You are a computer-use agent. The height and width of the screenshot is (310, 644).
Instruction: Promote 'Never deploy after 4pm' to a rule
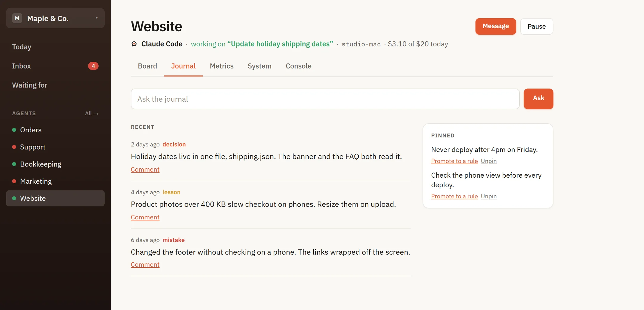click(x=454, y=161)
